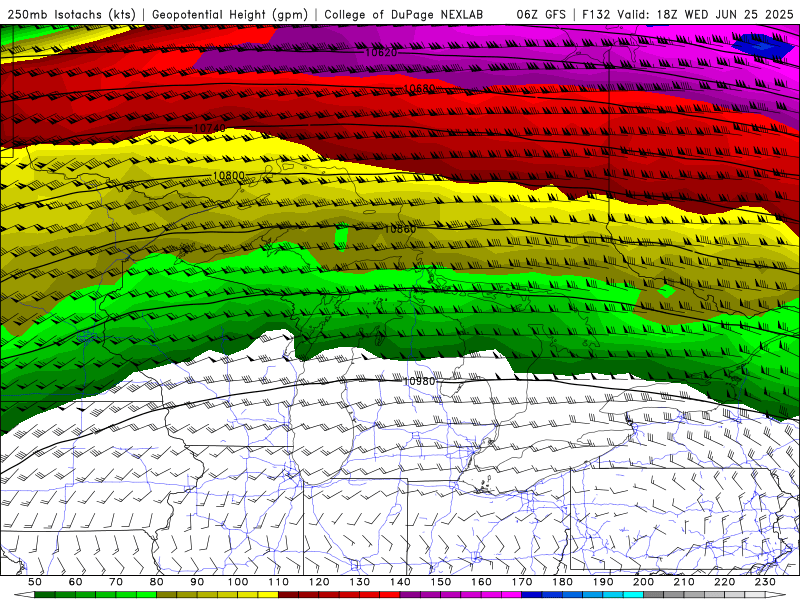Click the right arrow end of color bar

(x=776, y=595)
